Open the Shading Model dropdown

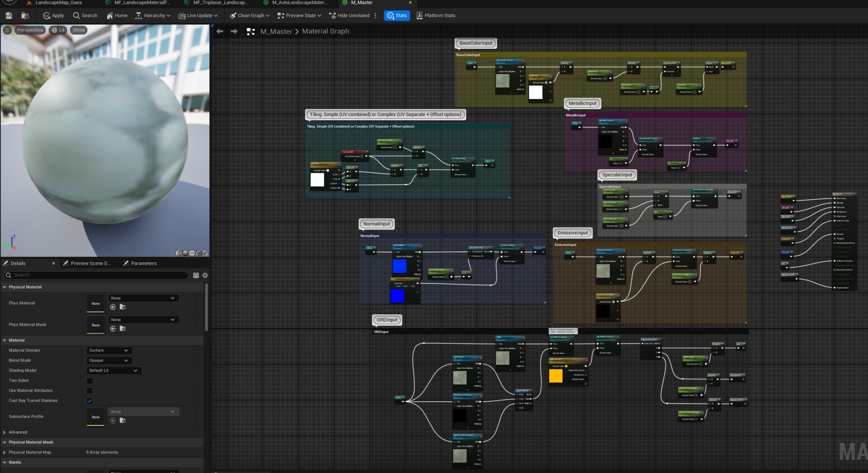pyautogui.click(x=113, y=370)
